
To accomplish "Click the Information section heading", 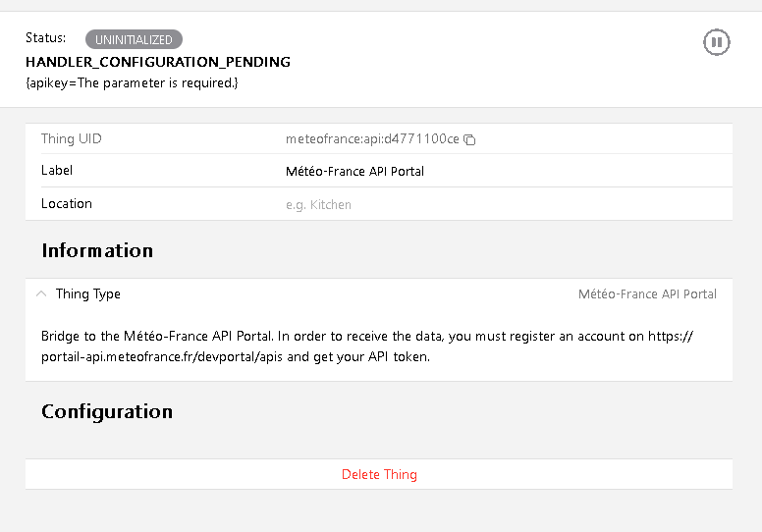I will (x=97, y=250).
